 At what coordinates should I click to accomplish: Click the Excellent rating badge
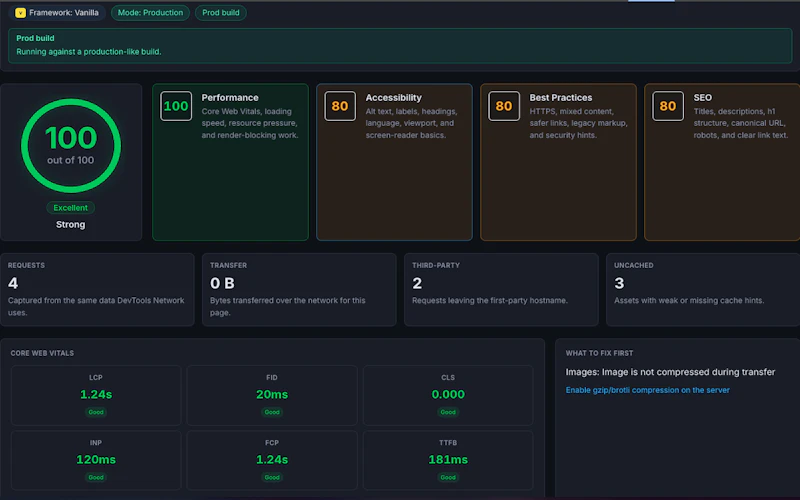(x=70, y=208)
